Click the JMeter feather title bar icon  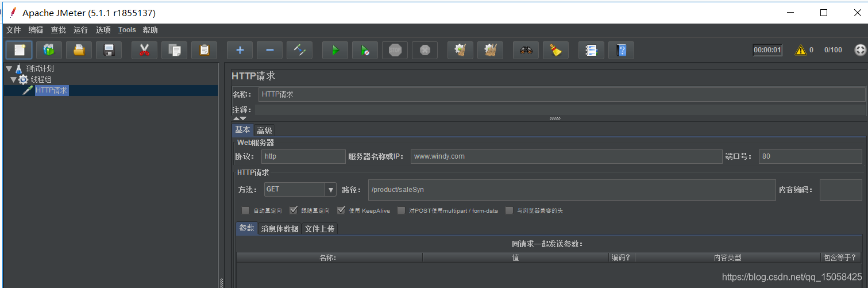[x=13, y=13]
